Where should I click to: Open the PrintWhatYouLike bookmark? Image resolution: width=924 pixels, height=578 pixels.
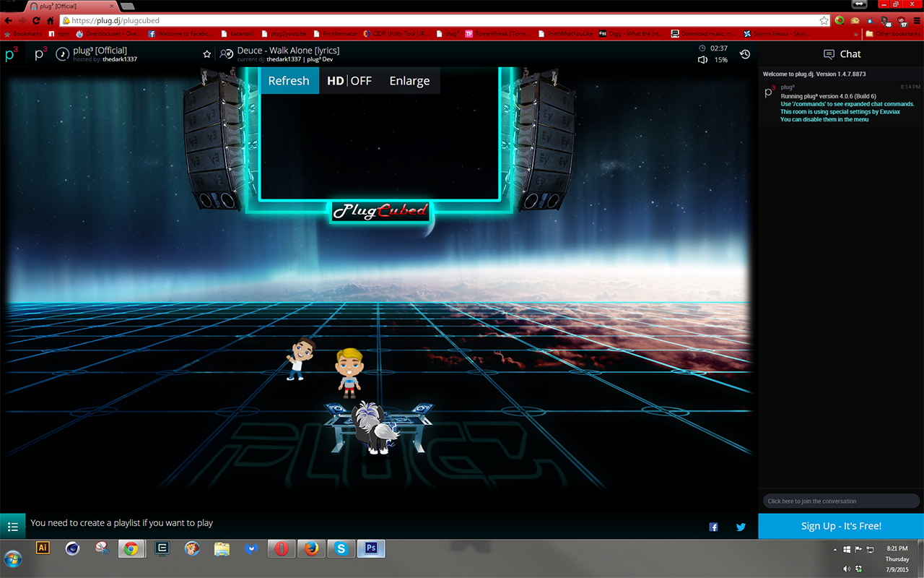point(565,33)
